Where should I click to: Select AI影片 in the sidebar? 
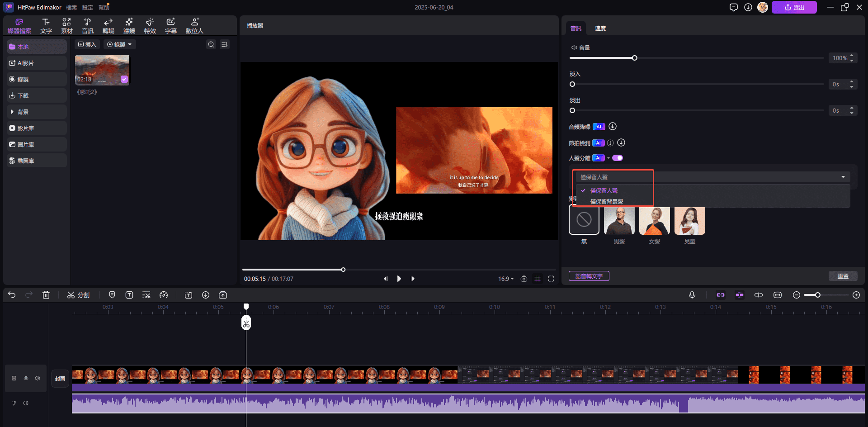coord(37,63)
